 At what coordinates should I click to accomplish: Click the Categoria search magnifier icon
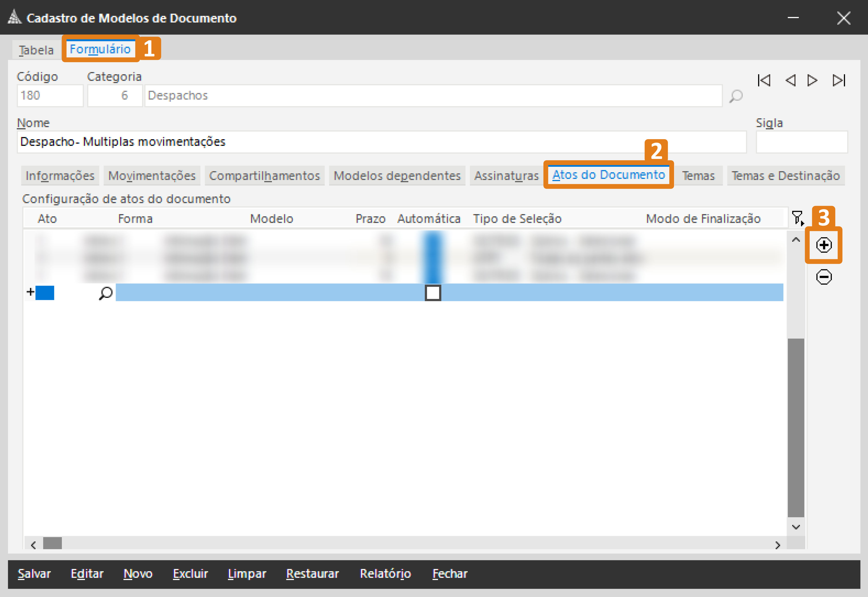point(736,96)
